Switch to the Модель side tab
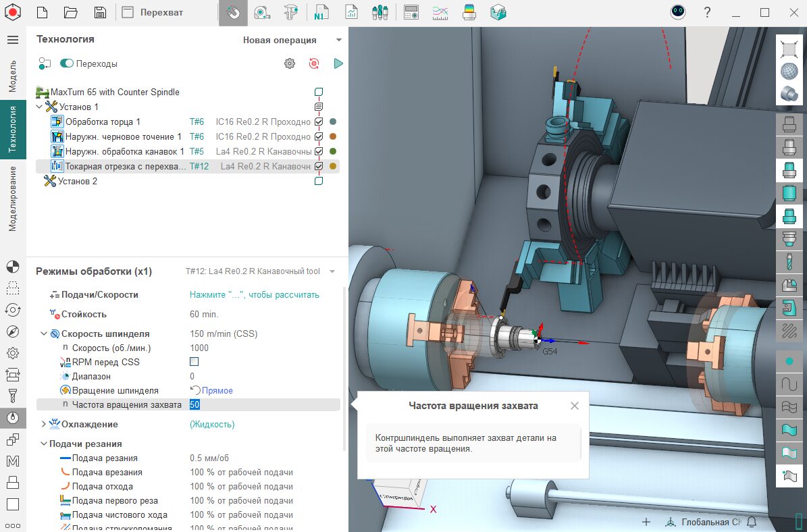The width and height of the screenshot is (807, 532). click(12, 76)
